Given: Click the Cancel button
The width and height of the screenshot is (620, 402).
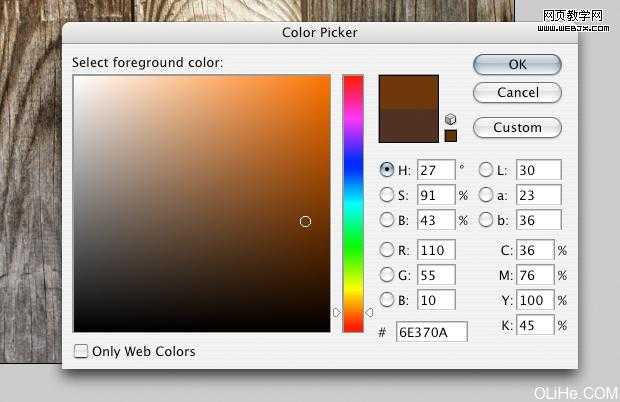Looking at the screenshot, I should point(517,93).
